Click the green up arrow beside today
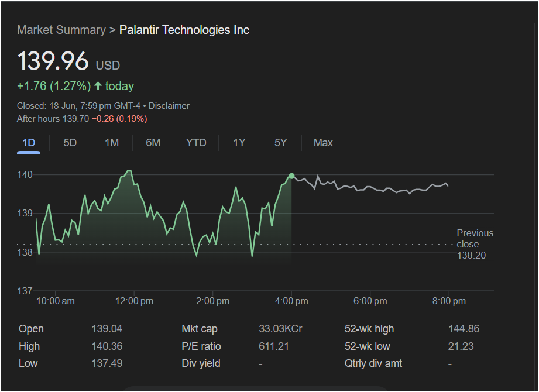The height and width of the screenshot is (392, 539). [x=98, y=86]
